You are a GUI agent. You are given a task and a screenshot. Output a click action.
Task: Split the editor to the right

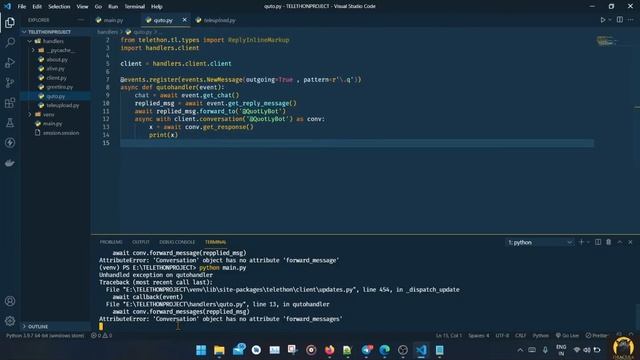[620, 20]
